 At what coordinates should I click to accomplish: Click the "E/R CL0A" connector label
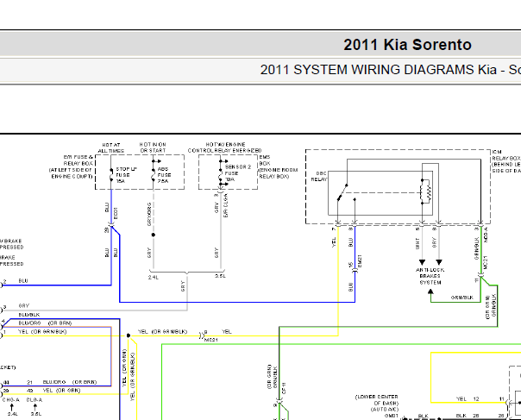pyautogui.click(x=226, y=205)
